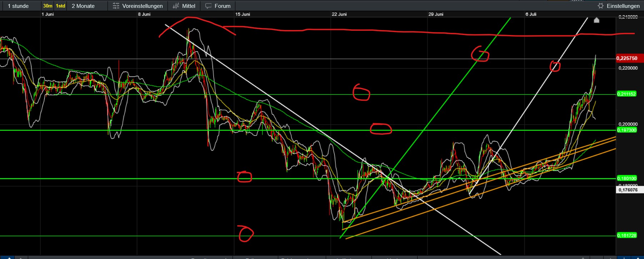
Task: Click the red current price tag 0,225750
Action: tap(629, 58)
